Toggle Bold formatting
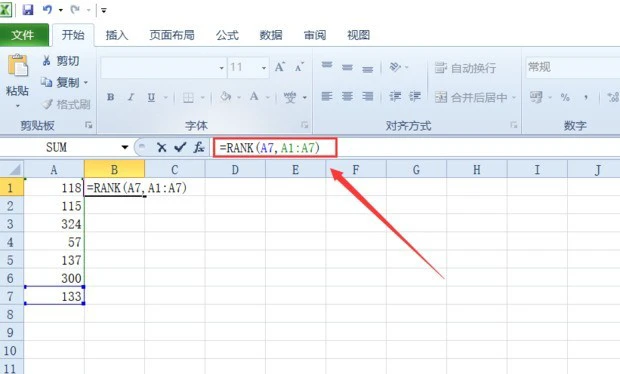Viewport: 620px width, 374px height. coord(111,97)
